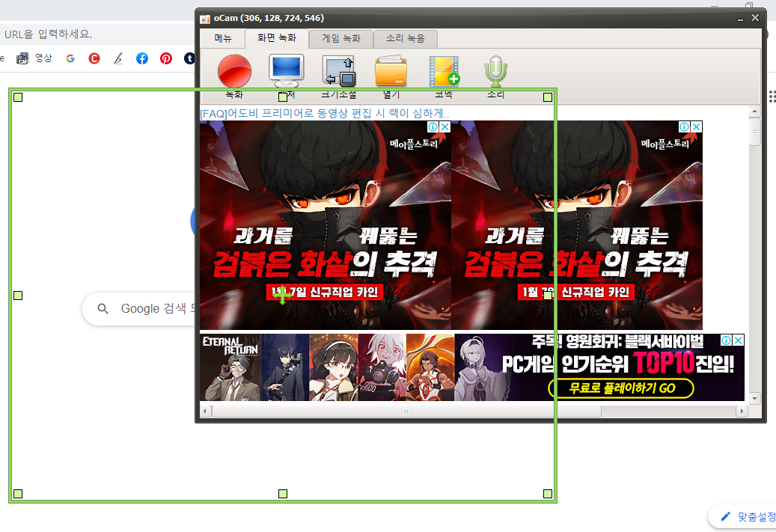Click the green move crosshair of capture region
The image size is (776, 532).
(282, 295)
